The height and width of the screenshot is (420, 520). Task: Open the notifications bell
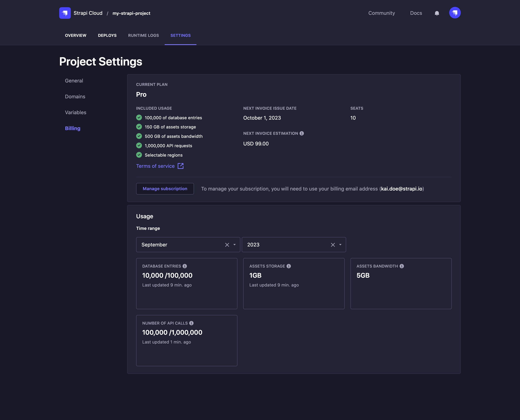pyautogui.click(x=437, y=13)
